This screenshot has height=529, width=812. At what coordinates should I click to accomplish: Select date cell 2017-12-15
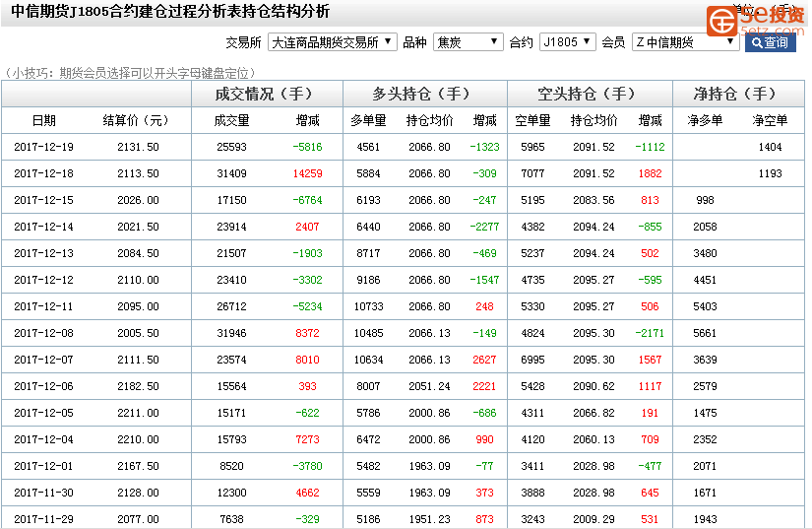(x=43, y=200)
